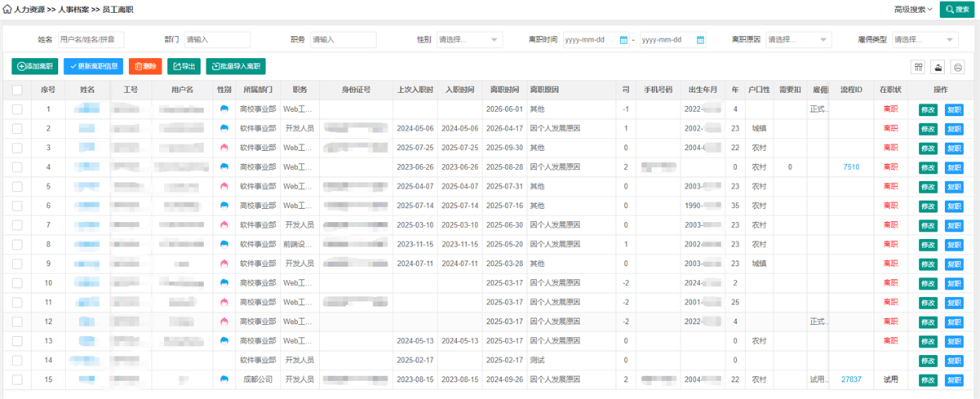Click 复职 button in row 15
The height and width of the screenshot is (399, 980).
point(954,380)
